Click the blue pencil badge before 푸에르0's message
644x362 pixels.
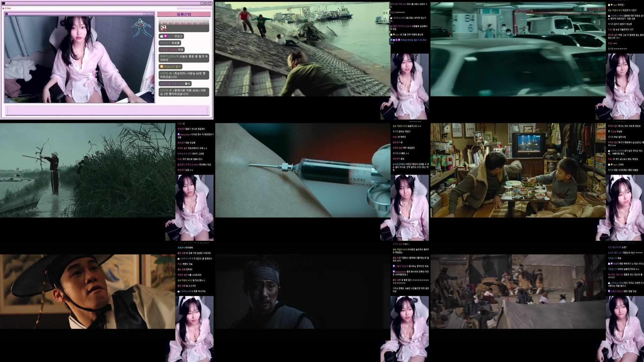pos(391,40)
